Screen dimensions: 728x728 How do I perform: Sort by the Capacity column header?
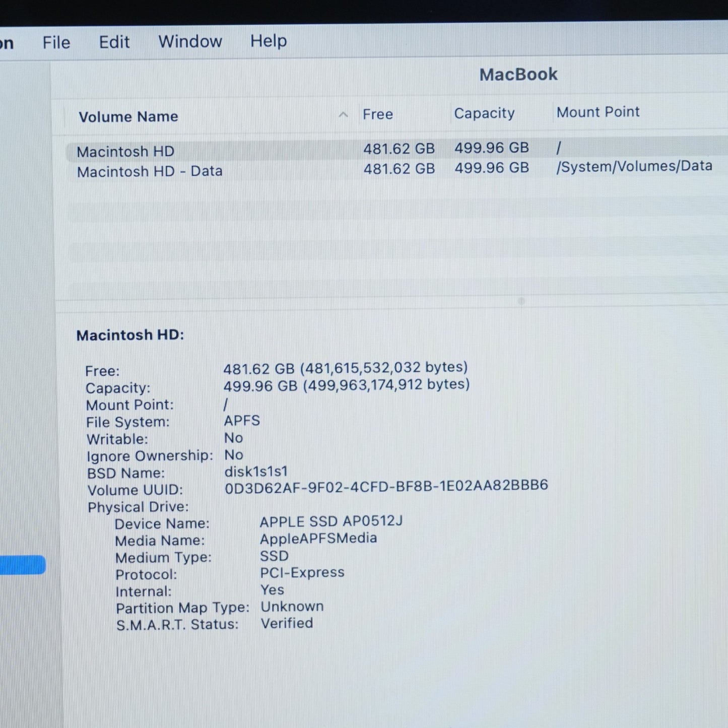[484, 113]
